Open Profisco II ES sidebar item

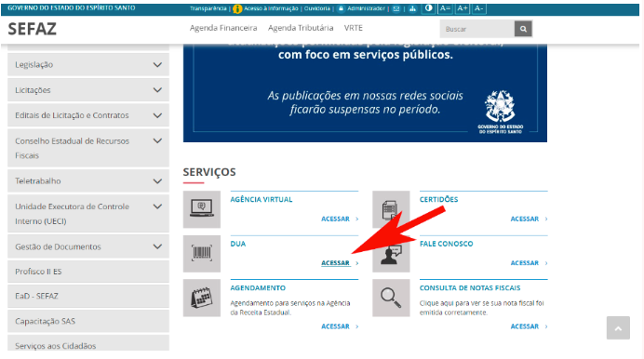(88, 272)
